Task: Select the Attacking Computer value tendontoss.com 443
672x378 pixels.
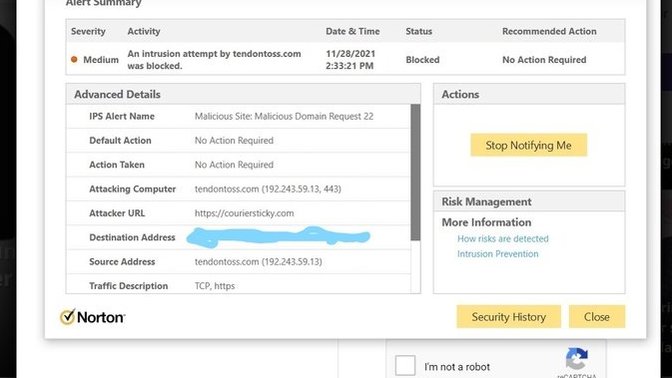Action: point(268,189)
